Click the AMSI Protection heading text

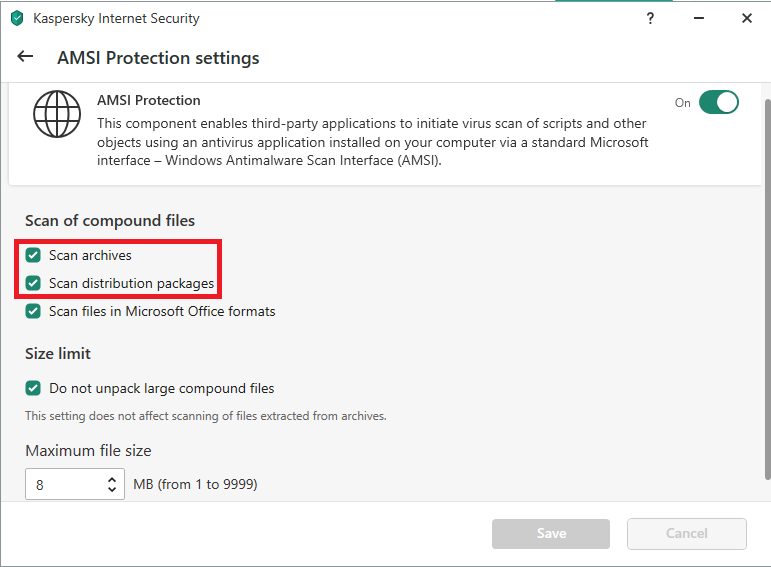pos(149,100)
